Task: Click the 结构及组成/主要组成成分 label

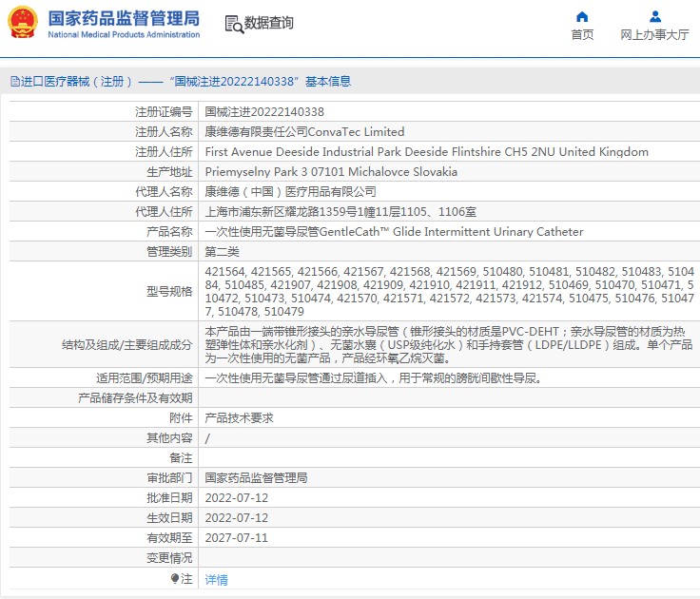Action: pos(127,344)
